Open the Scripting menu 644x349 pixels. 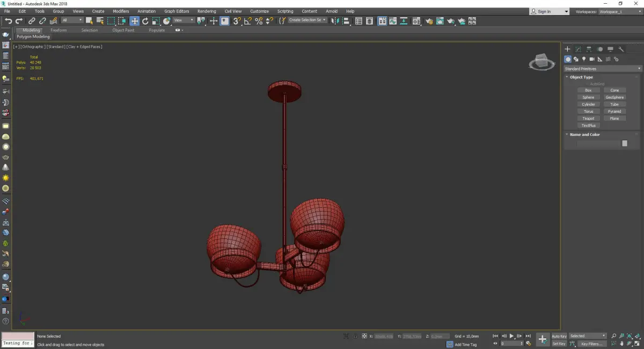pos(286,11)
